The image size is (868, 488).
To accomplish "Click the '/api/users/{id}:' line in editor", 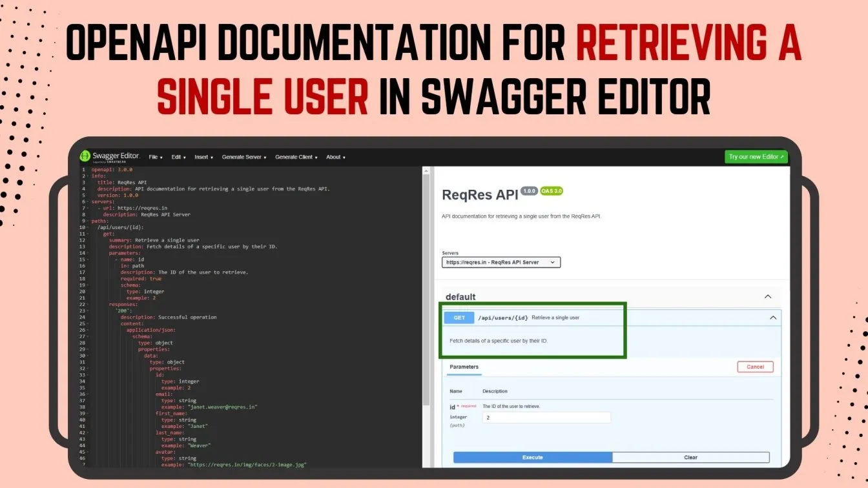I will pyautogui.click(x=120, y=227).
